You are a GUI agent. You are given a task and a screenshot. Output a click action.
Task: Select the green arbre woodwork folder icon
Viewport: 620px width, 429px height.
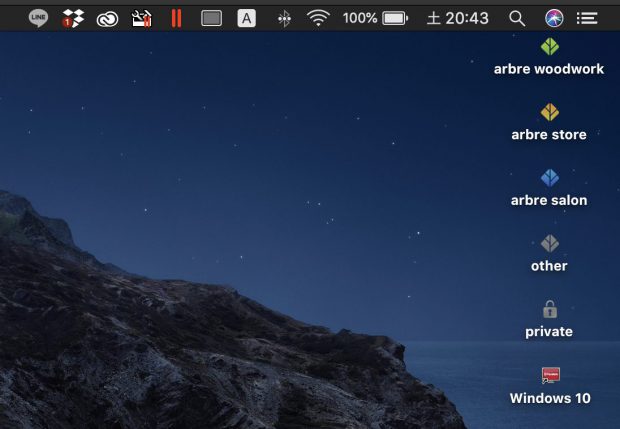pos(550,47)
